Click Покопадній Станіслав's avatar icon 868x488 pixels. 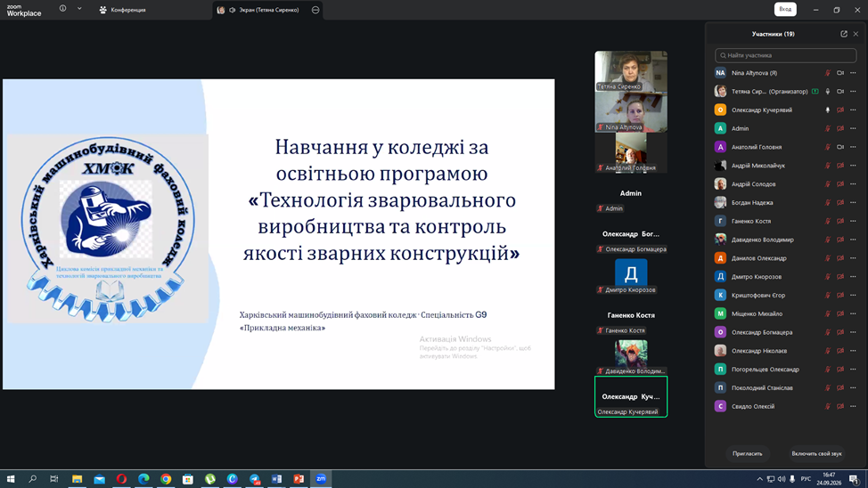point(720,388)
